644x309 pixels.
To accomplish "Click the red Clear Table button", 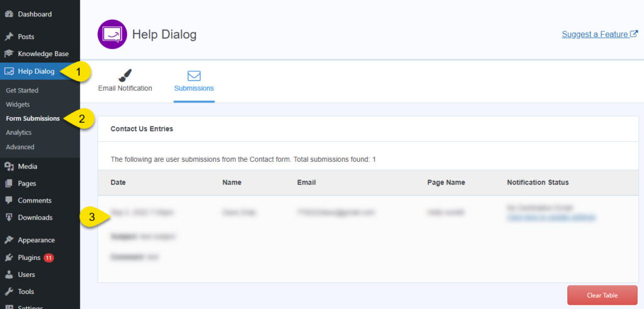I will point(602,295).
